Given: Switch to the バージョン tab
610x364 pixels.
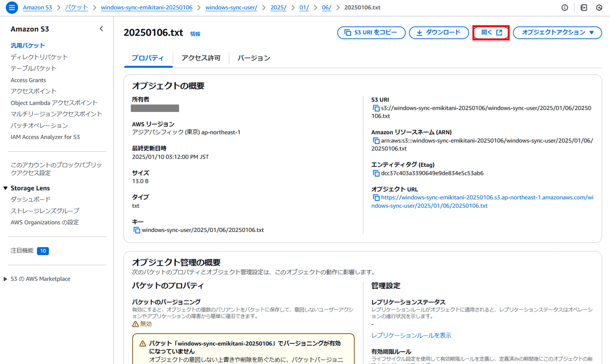Looking at the screenshot, I should tap(254, 58).
